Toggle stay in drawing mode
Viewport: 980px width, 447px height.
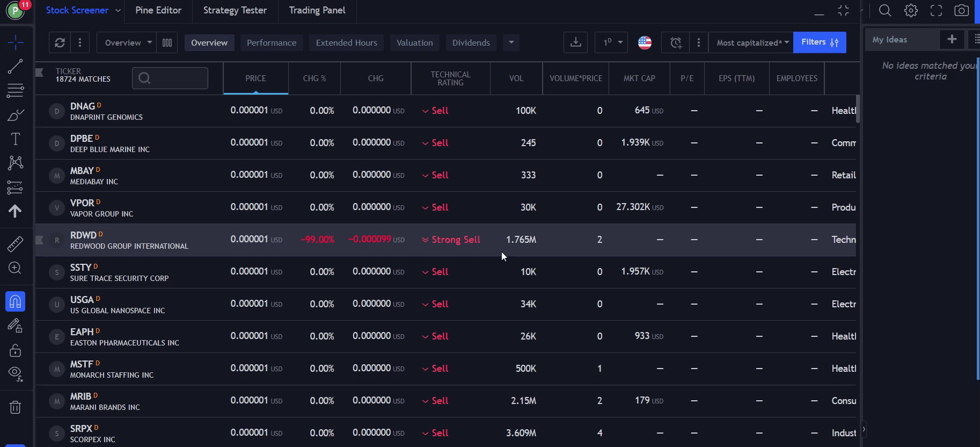coord(15,326)
